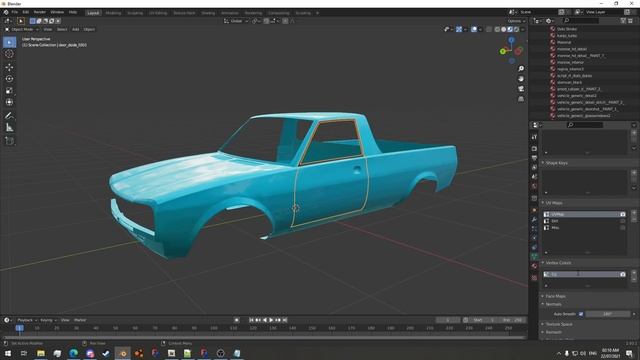This screenshot has height=360, width=640.
Task: Open the File menu
Action: click(x=15, y=12)
